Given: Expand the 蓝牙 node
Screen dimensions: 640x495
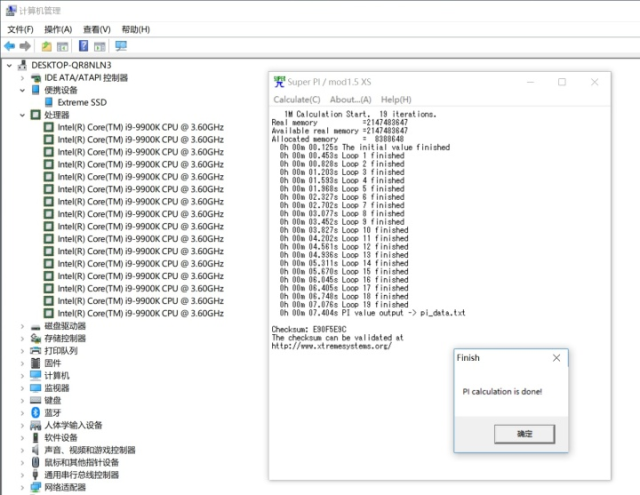Looking at the screenshot, I should pos(22,413).
